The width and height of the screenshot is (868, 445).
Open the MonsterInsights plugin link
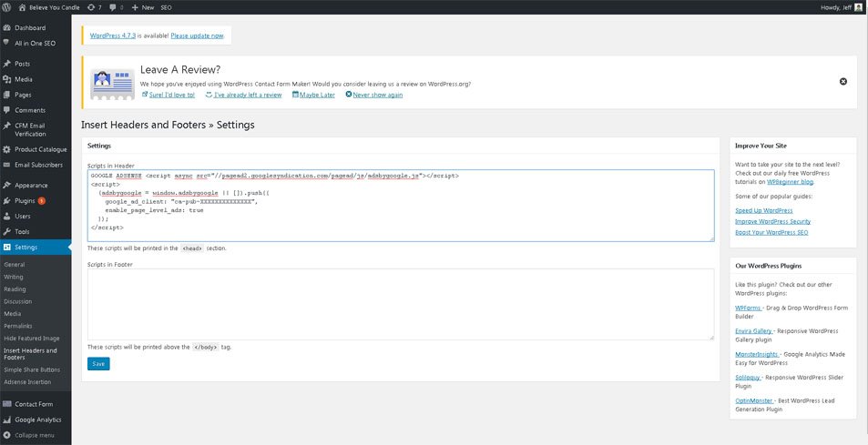[x=757, y=354]
